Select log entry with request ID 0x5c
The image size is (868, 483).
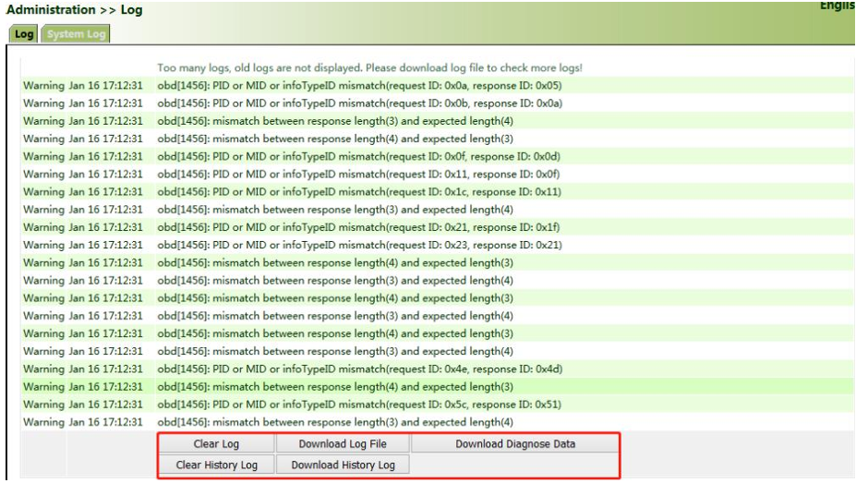click(438, 405)
